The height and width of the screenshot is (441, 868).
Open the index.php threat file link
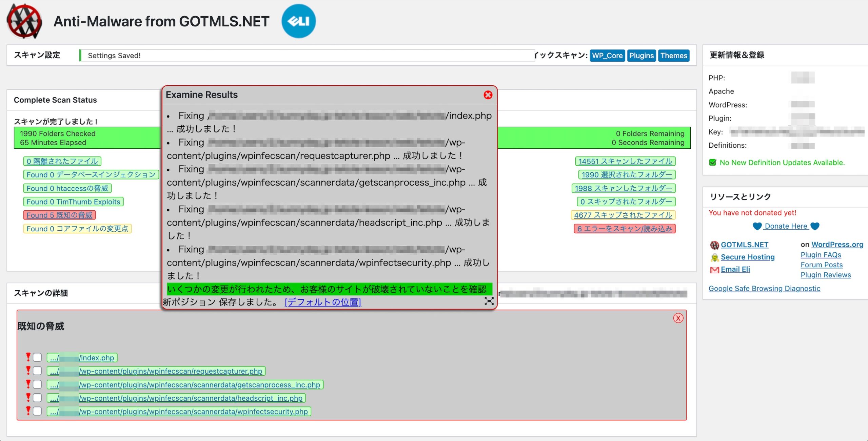click(82, 358)
